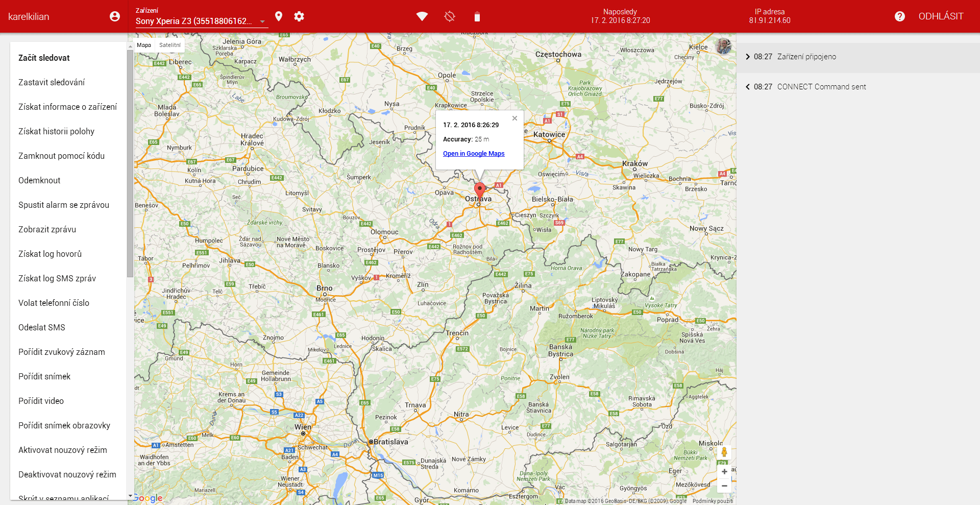The width and height of the screenshot is (980, 505).
Task: Open device settings gear icon
Action: click(x=299, y=16)
